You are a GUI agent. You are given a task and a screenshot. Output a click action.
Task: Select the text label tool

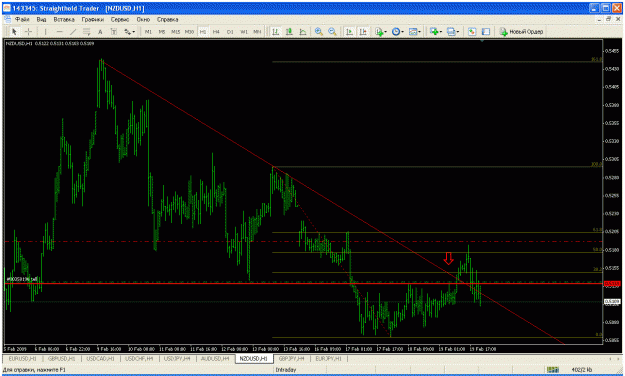click(114, 31)
